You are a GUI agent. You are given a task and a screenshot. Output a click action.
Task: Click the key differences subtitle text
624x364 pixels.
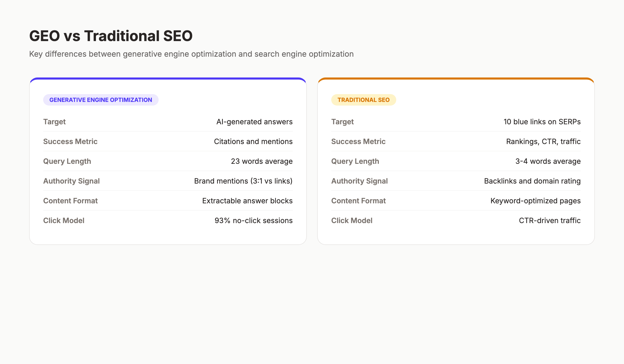pos(191,54)
